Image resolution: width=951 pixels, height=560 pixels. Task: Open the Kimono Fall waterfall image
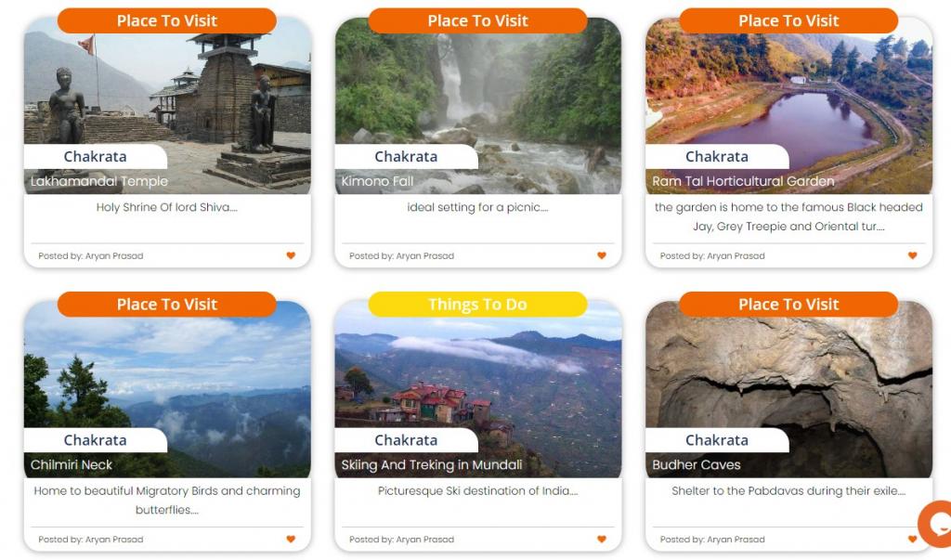click(478, 106)
